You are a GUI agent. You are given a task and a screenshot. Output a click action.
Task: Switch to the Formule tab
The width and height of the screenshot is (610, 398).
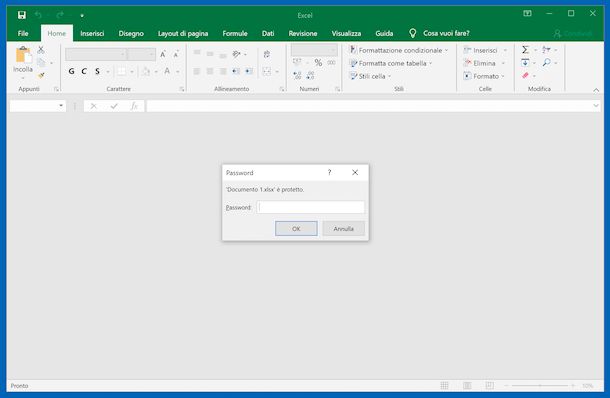coord(235,33)
